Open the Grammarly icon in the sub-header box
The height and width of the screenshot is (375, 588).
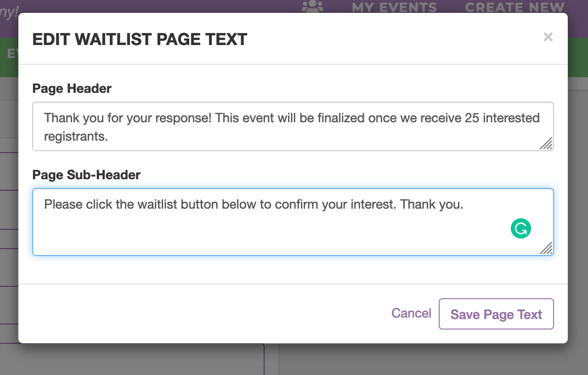(520, 228)
